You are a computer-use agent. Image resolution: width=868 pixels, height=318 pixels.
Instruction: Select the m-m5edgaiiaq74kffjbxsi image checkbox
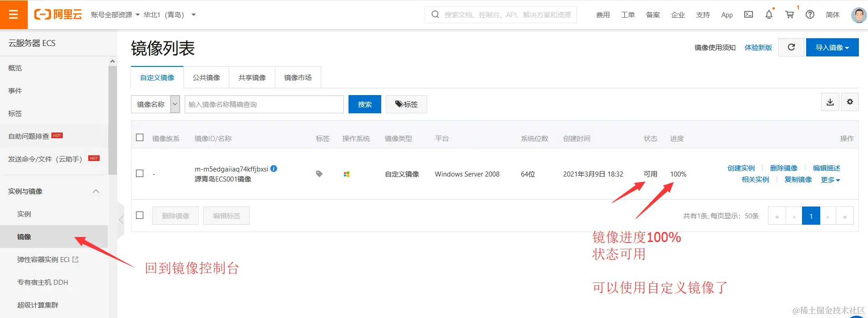coord(140,173)
